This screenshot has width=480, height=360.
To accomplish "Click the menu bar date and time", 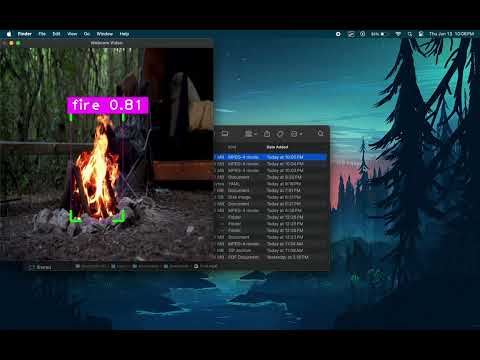I will pyautogui.click(x=452, y=34).
